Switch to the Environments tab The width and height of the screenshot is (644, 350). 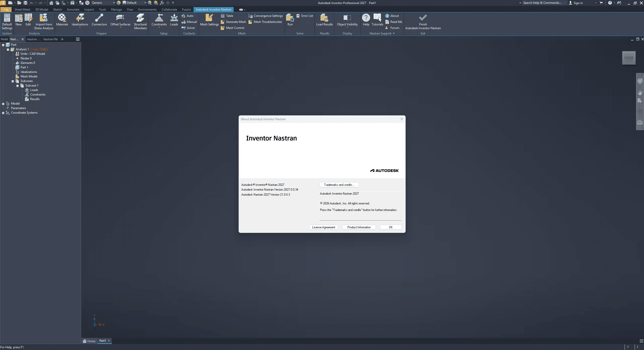[147, 9]
